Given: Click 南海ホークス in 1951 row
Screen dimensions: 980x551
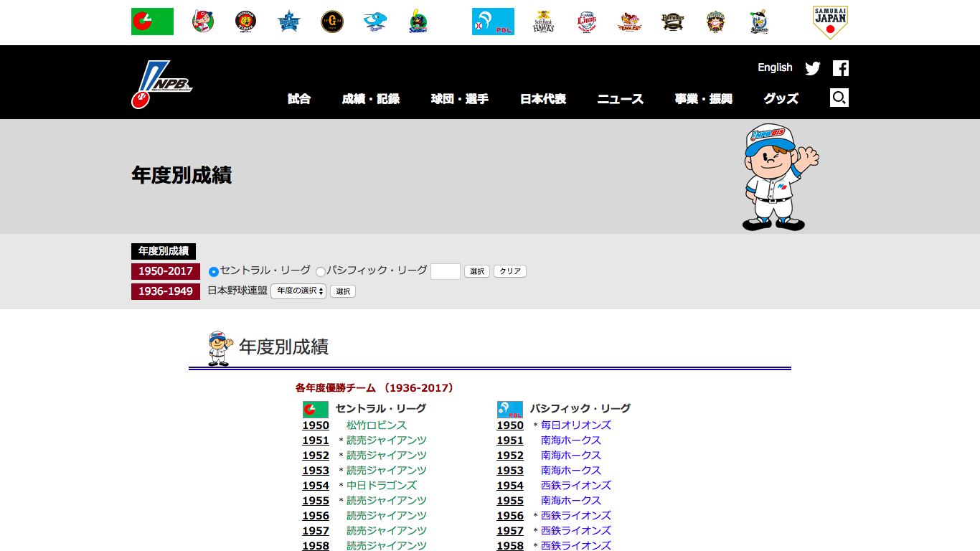Looking at the screenshot, I should tap(571, 441).
